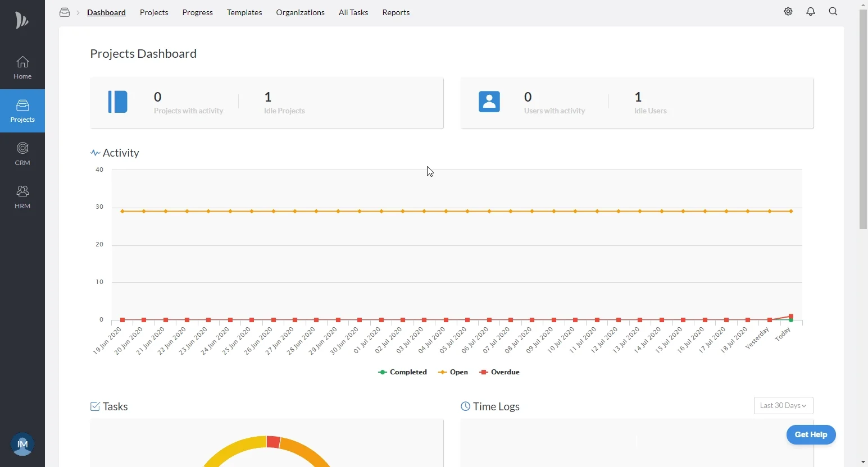868x467 pixels.
Task: Click the red segment of the Tasks donut
Action: tap(274, 442)
